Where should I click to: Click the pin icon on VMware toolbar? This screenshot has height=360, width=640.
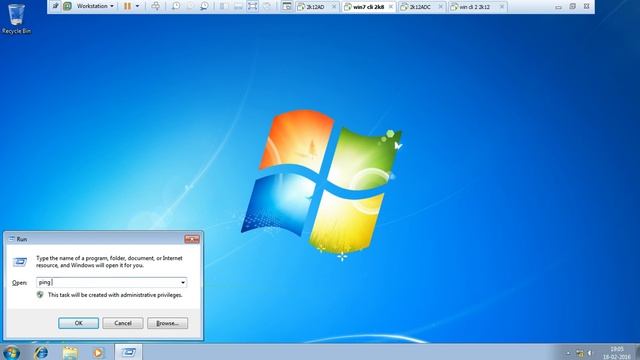click(56, 6)
